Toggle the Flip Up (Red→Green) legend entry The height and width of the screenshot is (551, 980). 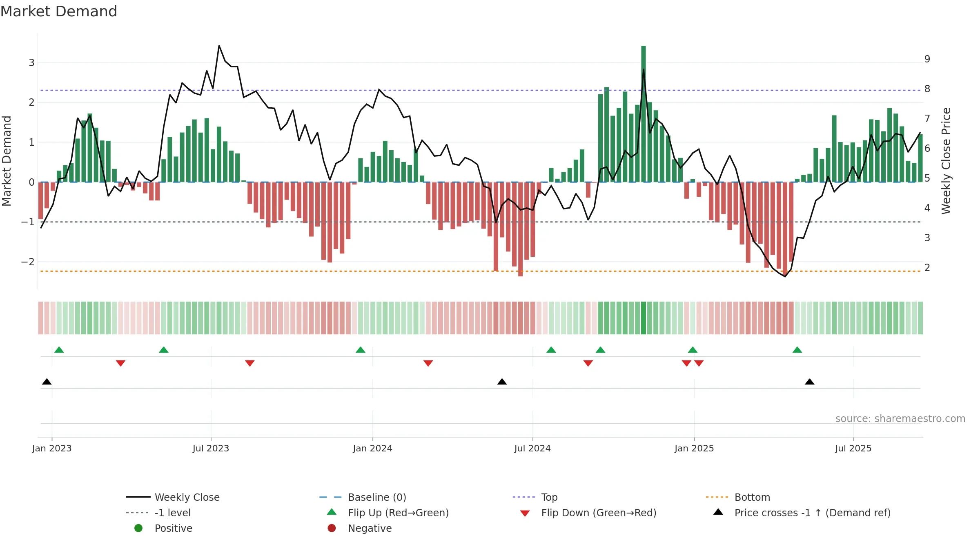click(388, 513)
